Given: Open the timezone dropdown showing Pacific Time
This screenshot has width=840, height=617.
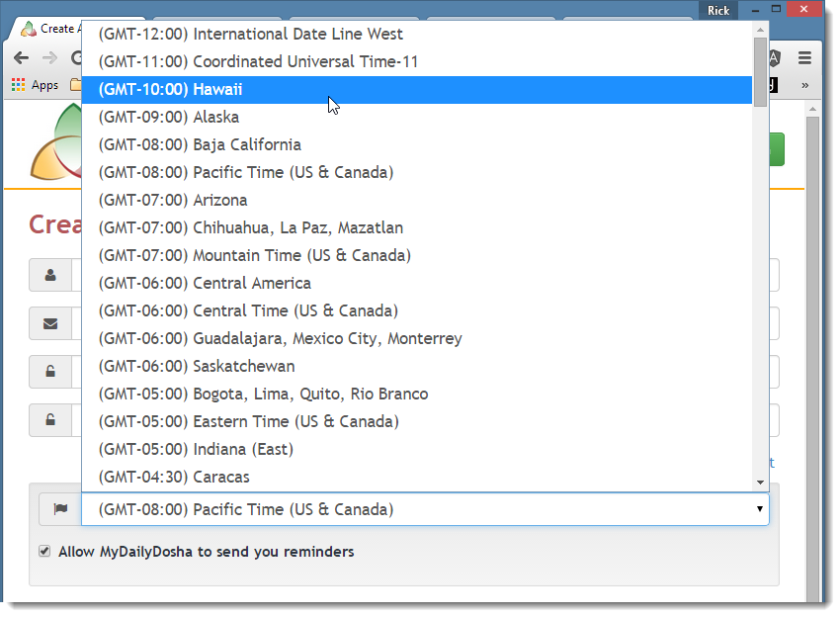Looking at the screenshot, I should coord(760,508).
